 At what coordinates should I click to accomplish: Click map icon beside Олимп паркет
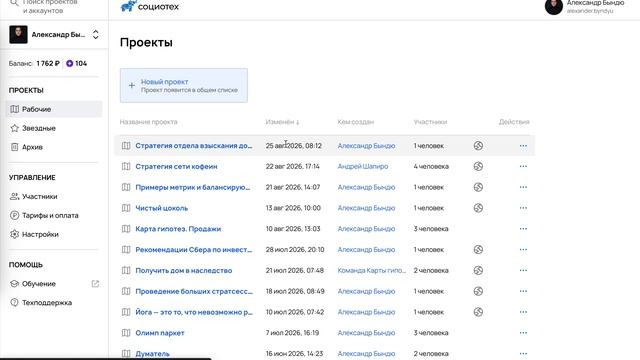(x=126, y=333)
